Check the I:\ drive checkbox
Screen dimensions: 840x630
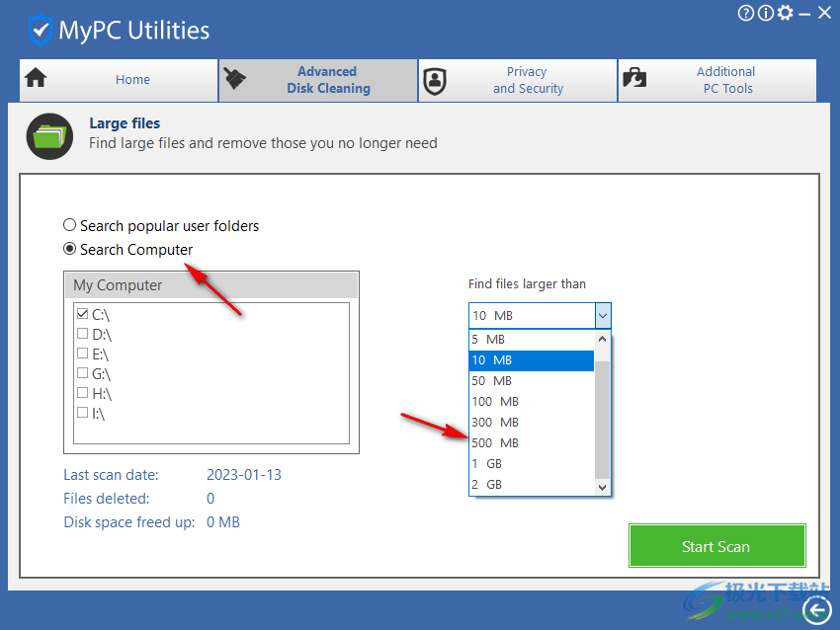pos(82,413)
